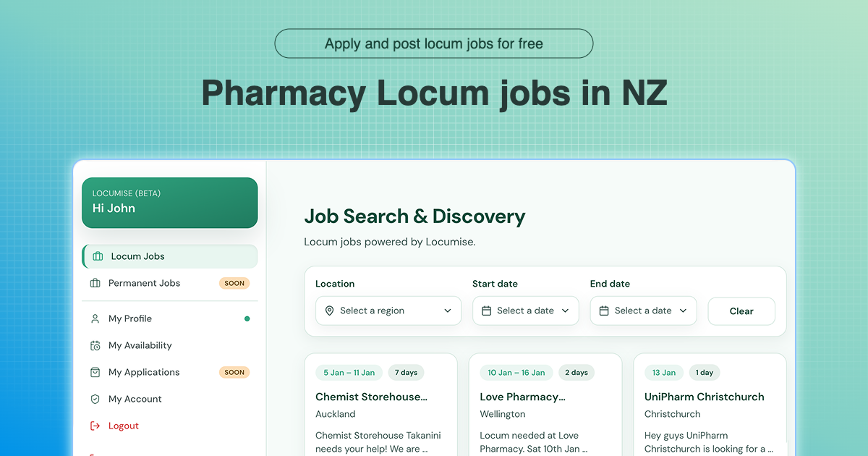Click the Apply and post locum jobs banner
Screen dimensions: 868x456
coord(434,43)
